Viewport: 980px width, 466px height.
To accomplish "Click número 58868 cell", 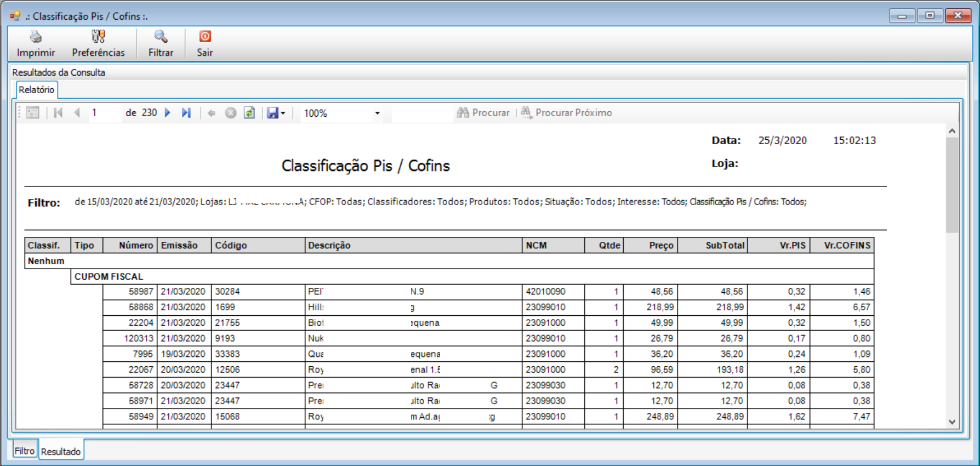I will (x=130, y=307).
